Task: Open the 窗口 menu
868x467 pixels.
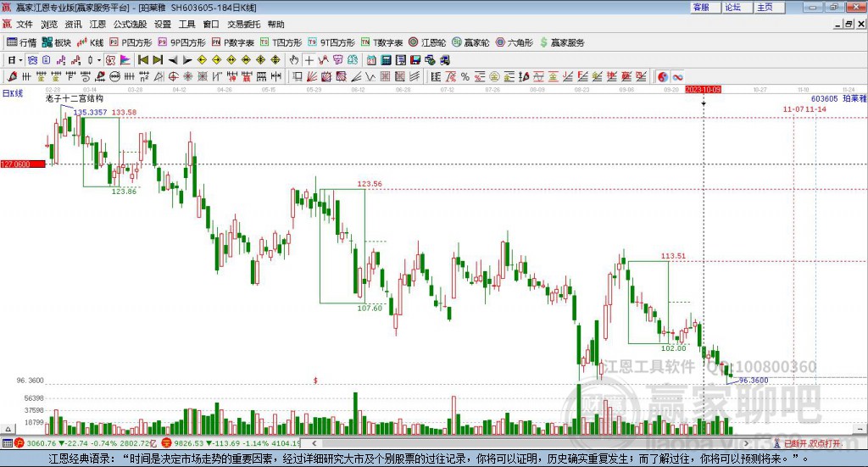Action: click(211, 25)
